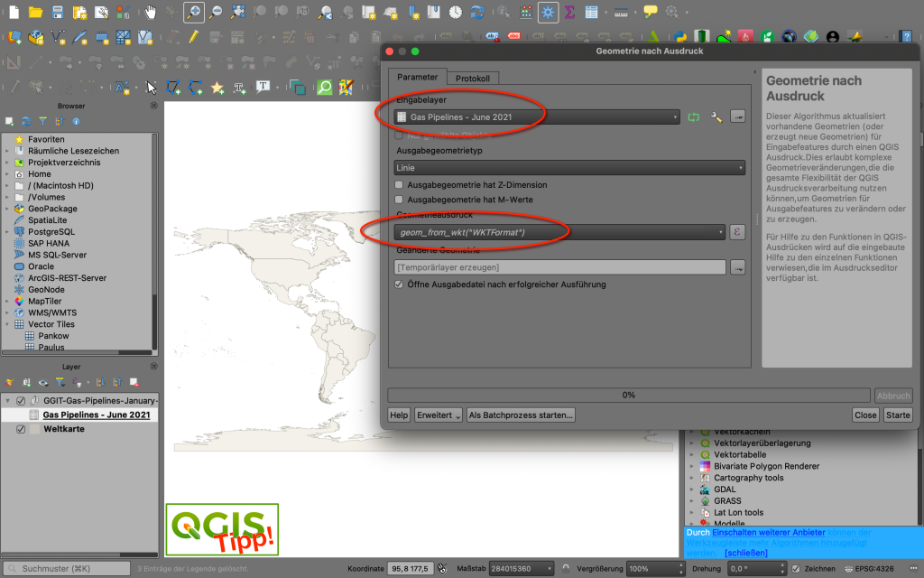This screenshot has height=578, width=924.
Task: Click the text annotation T bubble icon
Action: coord(263,88)
